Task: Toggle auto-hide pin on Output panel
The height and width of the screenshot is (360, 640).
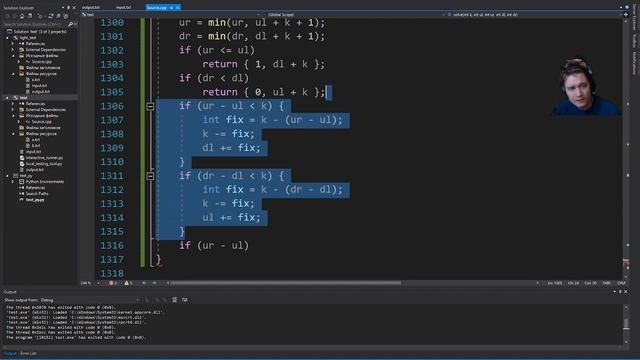Action: pyautogui.click(x=620, y=292)
